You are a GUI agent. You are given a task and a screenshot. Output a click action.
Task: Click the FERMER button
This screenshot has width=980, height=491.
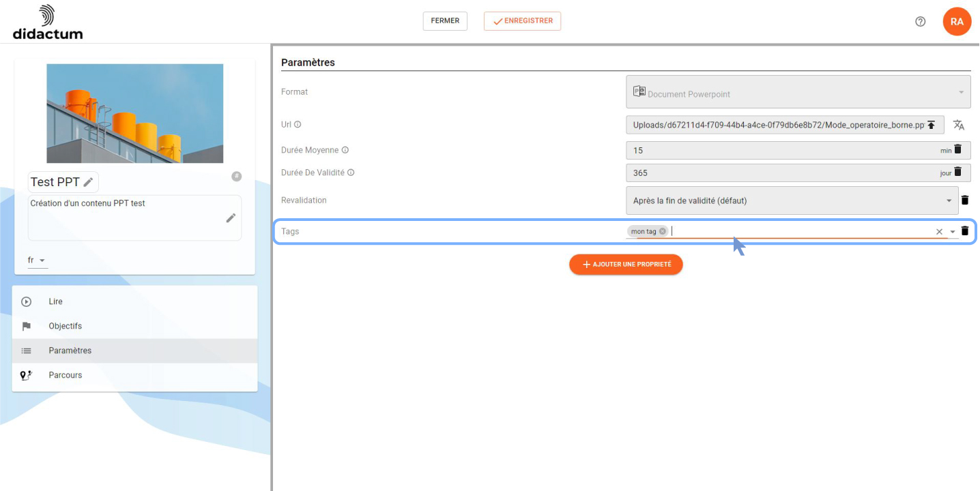(445, 21)
